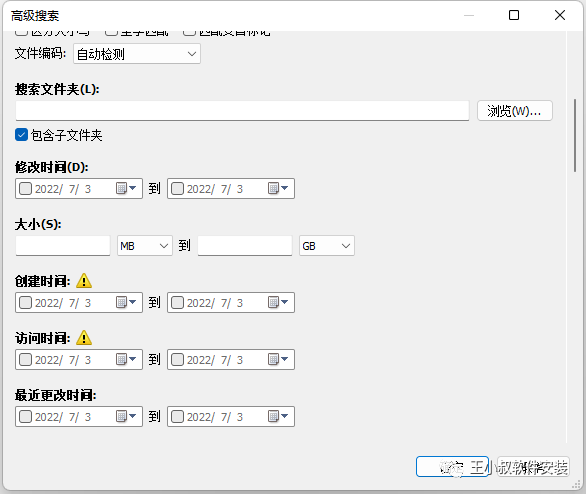586x494 pixels.
Task: Open calendar for 访问时间 start date
Action: 126,359
